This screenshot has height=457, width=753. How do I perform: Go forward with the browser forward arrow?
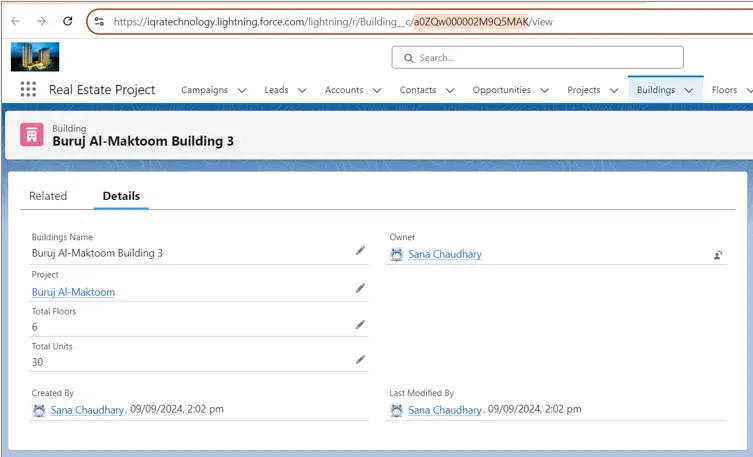click(x=41, y=21)
